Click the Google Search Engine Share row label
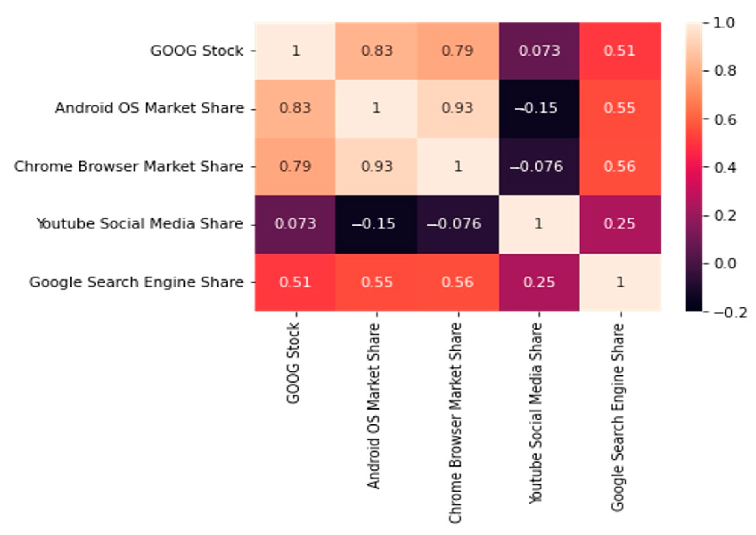This screenshot has width=756, height=535. point(136,282)
